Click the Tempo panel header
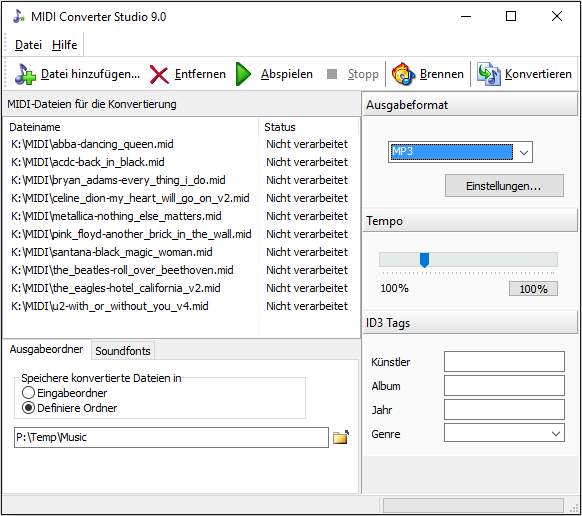 point(470,221)
